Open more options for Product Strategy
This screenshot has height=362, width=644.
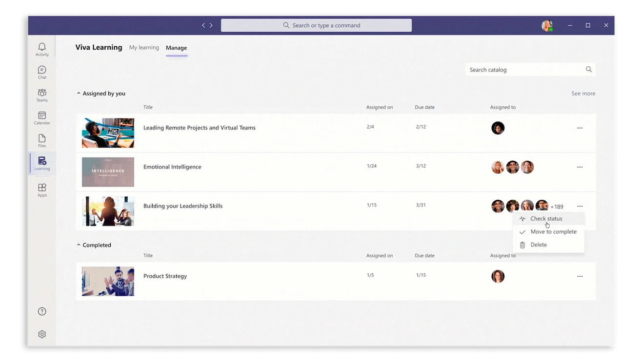click(x=580, y=276)
